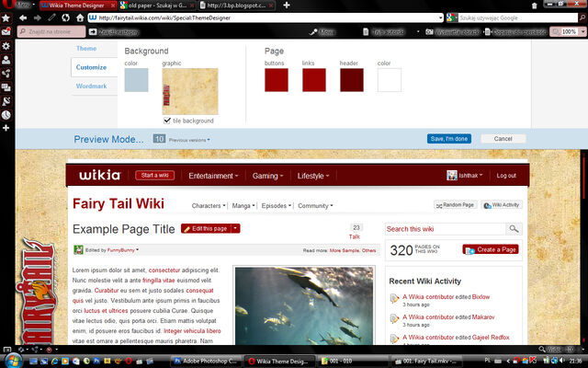Add a new panel with plus icon
Viewport: 588px width, 368px height.
pos(6,128)
